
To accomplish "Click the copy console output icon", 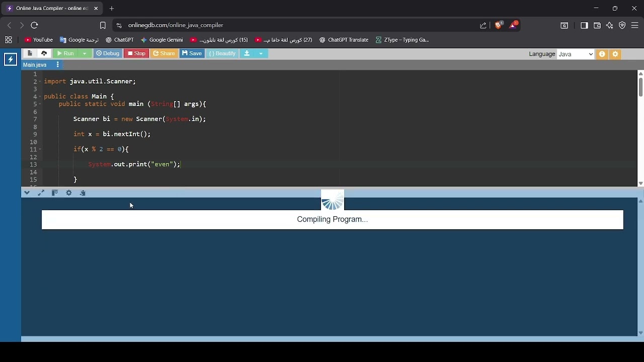I will [x=83, y=193].
